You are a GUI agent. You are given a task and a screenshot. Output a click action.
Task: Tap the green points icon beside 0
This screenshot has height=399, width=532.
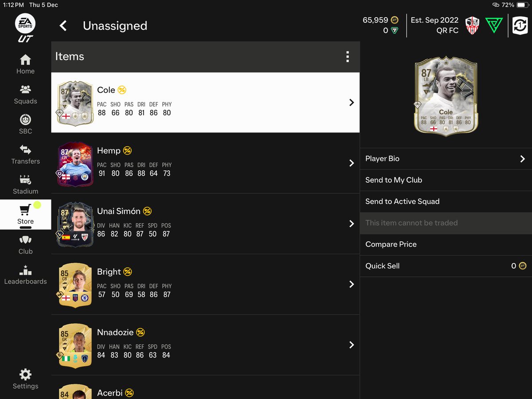point(395,31)
